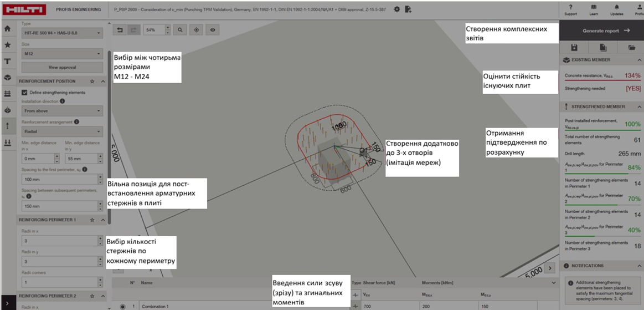This screenshot has width=644, height=310.
Task: Toggle the eye visibility options
Action: 213,29
